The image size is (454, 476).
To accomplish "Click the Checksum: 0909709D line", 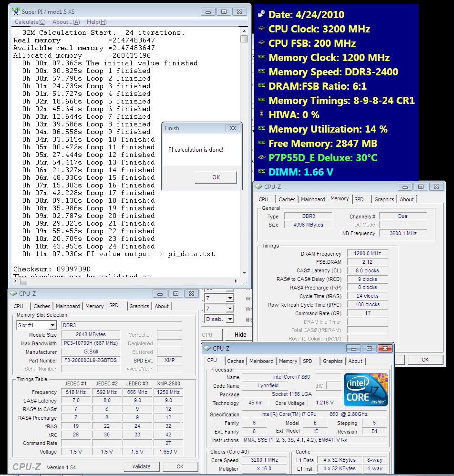I will point(52,269).
